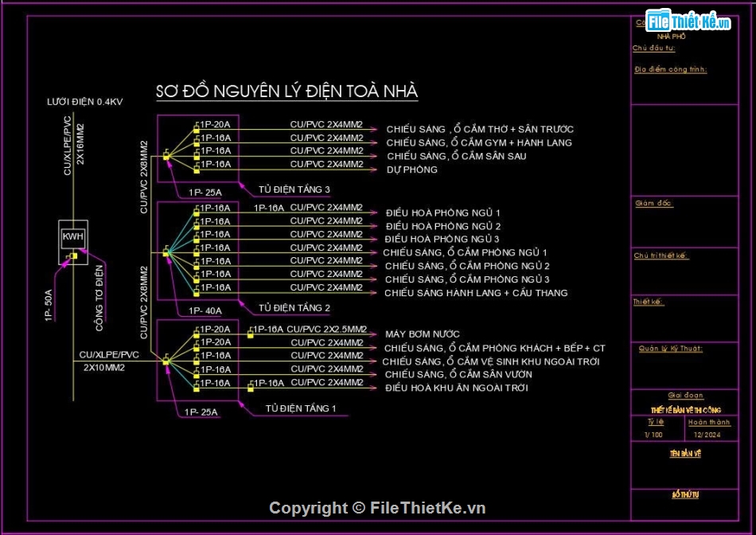The width and height of the screenshot is (756, 535).
Task: Click first breaker symbol on MÁY BƠM NƯỚC line
Action: (197, 334)
